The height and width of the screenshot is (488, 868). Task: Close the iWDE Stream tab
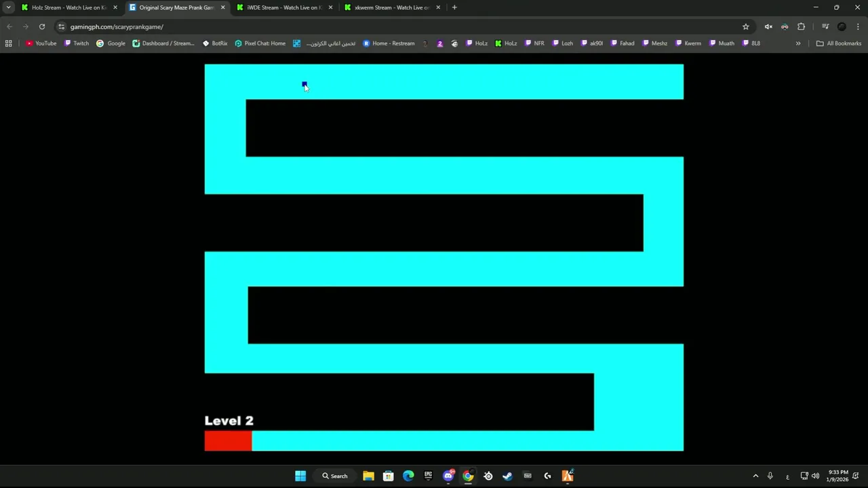pyautogui.click(x=331, y=7)
